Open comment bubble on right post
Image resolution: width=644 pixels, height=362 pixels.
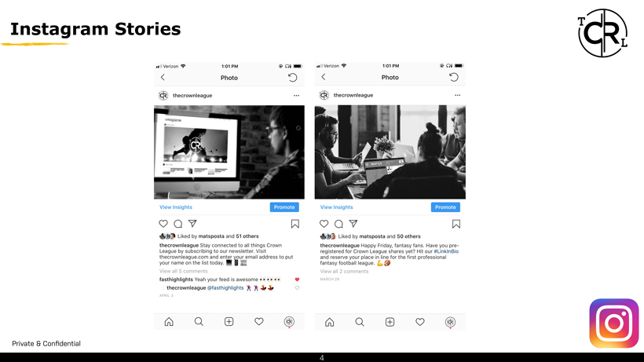[x=338, y=224]
